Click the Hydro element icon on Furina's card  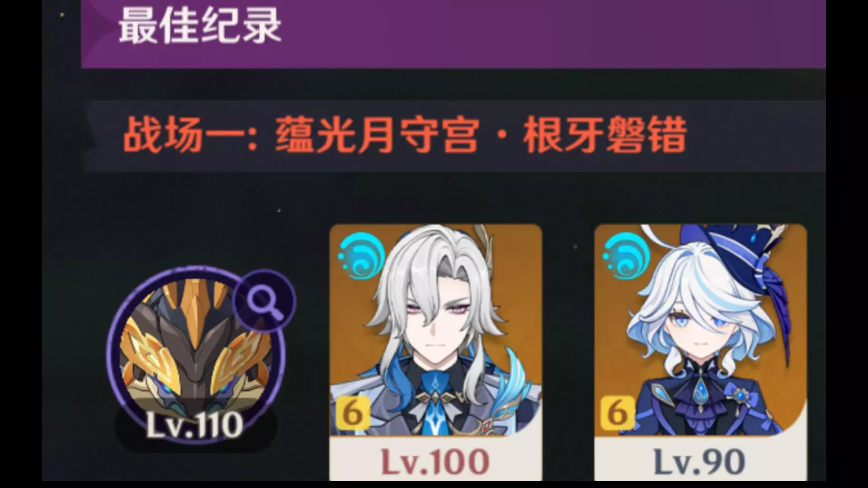click(626, 256)
